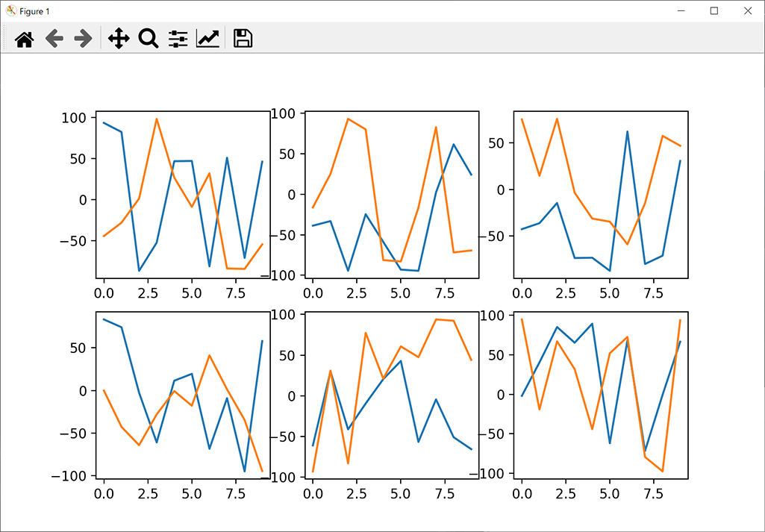This screenshot has width=765, height=532.
Task: Open the Edit axis and curve parameters tool
Action: [207, 39]
